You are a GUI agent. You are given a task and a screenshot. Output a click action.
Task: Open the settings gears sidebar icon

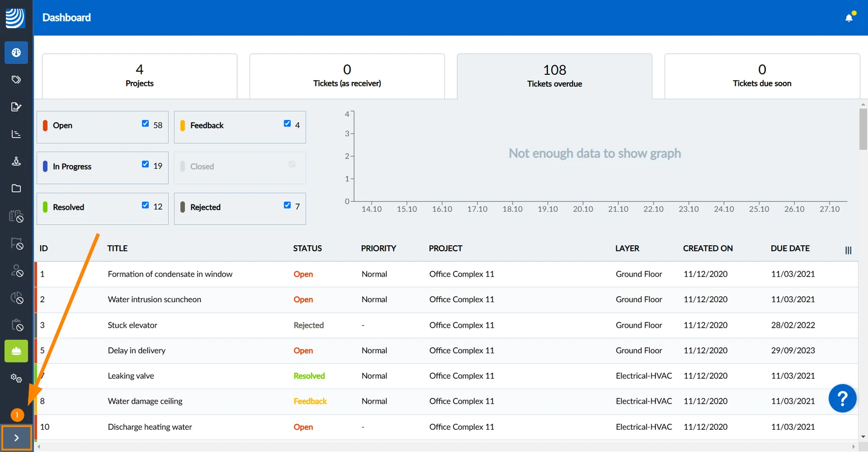16,378
